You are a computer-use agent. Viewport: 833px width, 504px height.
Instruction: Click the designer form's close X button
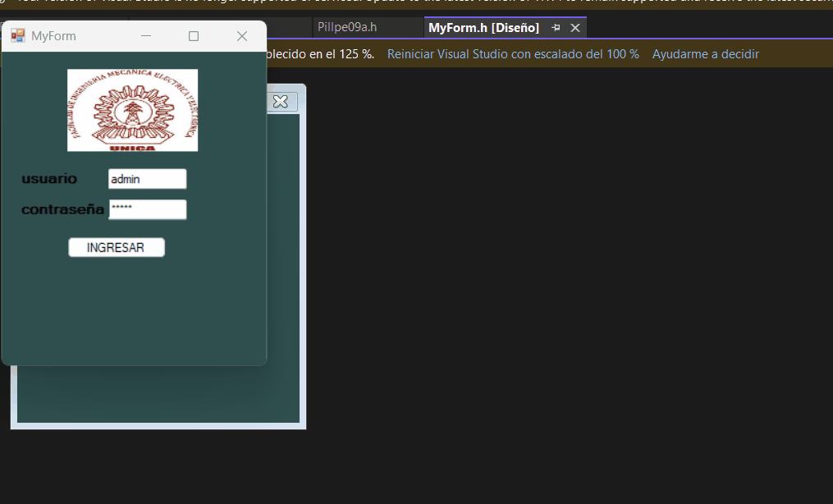(281, 102)
